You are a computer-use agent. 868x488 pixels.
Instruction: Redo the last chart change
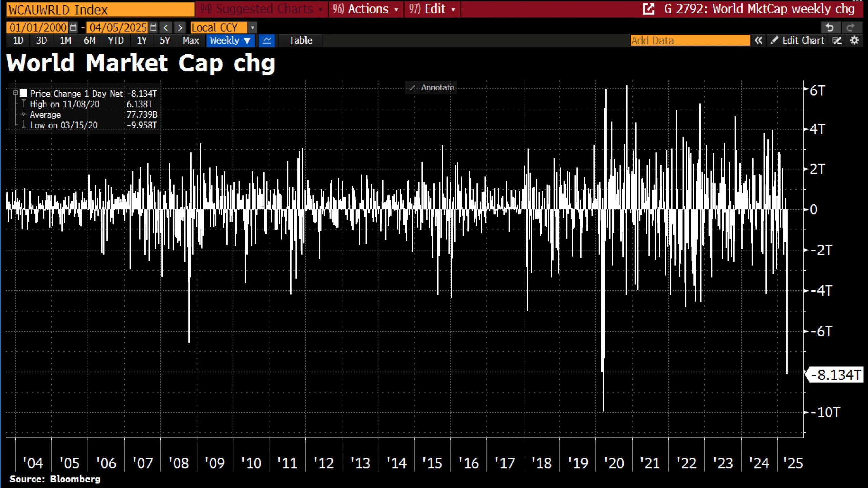click(851, 28)
